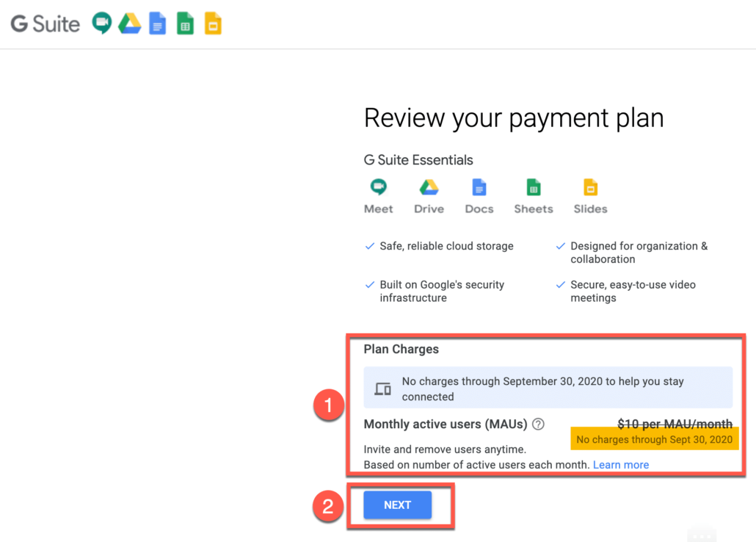Click the Drive label under its icon
The width and height of the screenshot is (756, 542).
click(429, 209)
